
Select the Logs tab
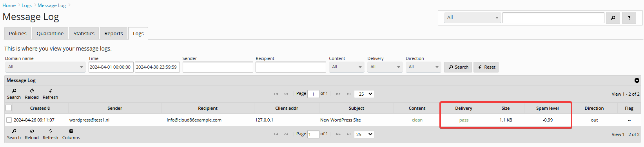click(x=138, y=33)
